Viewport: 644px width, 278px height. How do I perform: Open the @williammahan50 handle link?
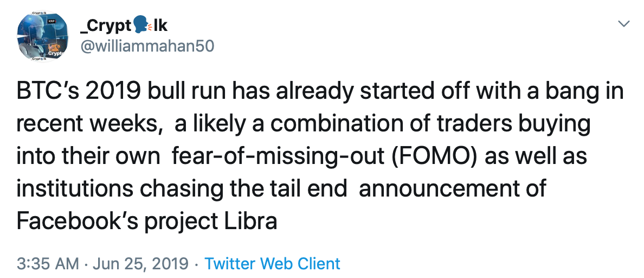pyautogui.click(x=146, y=47)
